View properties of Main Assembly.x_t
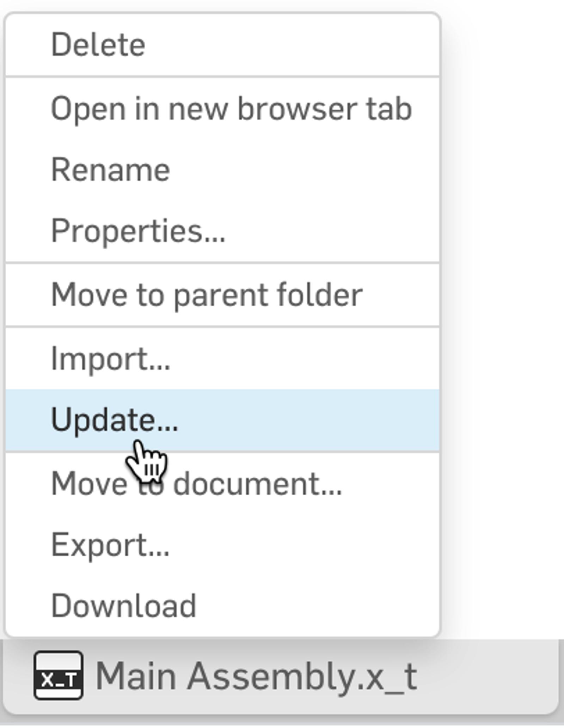Screen dimensions: 564x728 pyautogui.click(x=138, y=231)
